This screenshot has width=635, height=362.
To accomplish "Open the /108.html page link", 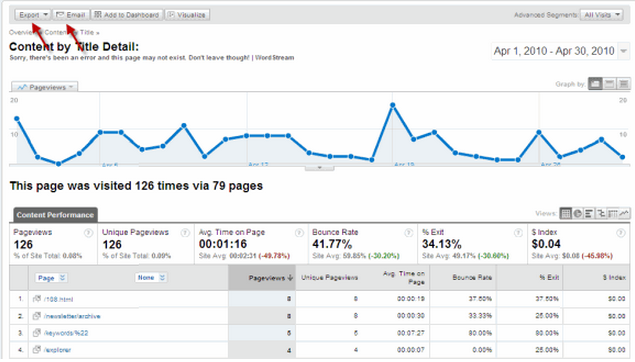I will pos(58,299).
